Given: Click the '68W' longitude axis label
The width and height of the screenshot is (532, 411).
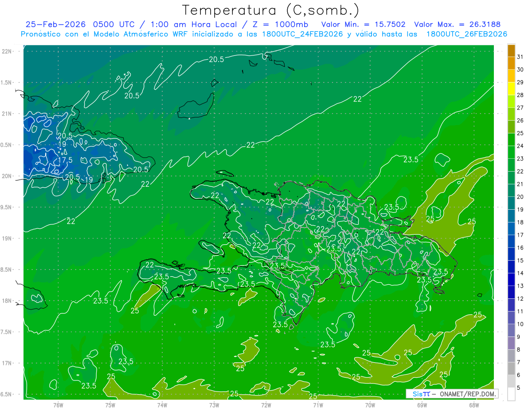Looking at the screenshot, I should click(x=474, y=405).
